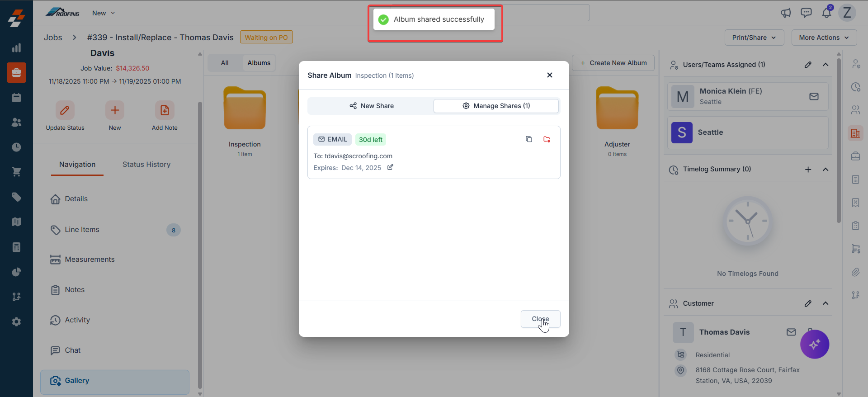This screenshot has width=868, height=397.
Task: Open the Z user profile avatar
Action: coord(847,13)
